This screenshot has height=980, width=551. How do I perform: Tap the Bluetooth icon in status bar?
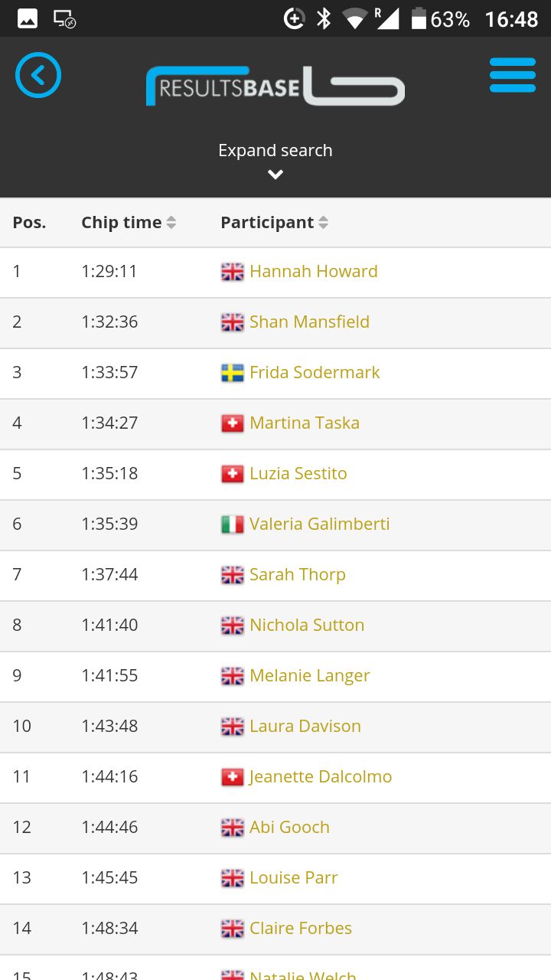(324, 18)
